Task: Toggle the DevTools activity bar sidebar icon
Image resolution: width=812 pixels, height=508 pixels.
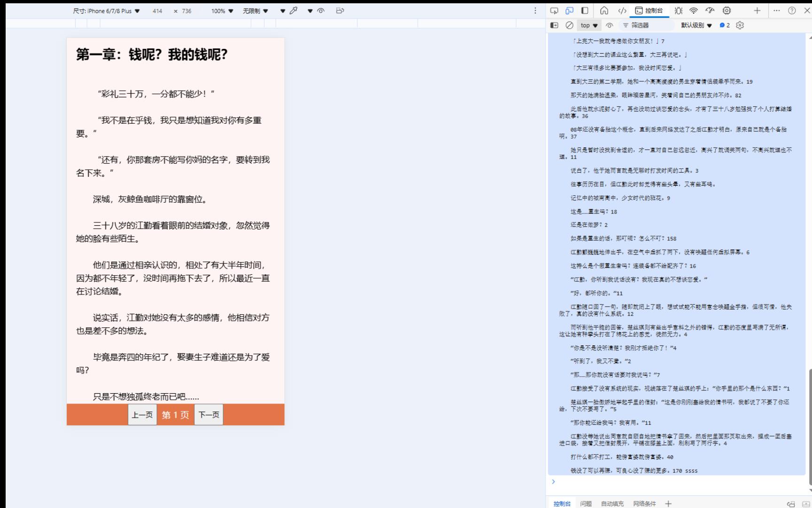Action: click(585, 11)
